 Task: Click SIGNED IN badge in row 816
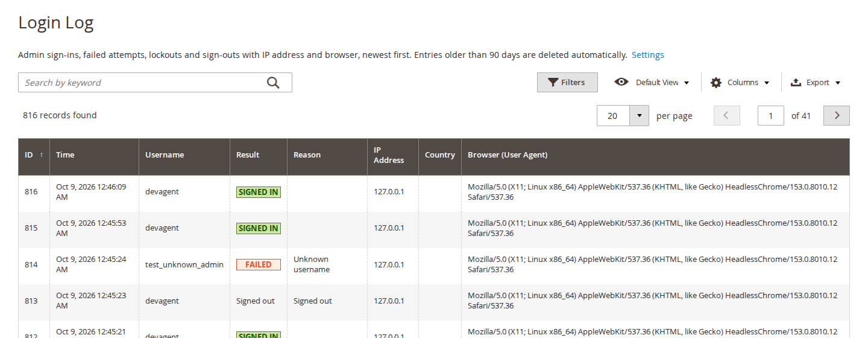[259, 192]
